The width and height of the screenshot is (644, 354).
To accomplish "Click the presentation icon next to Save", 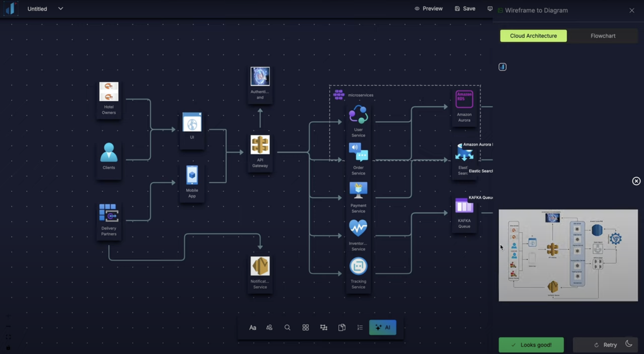I will click(x=490, y=9).
